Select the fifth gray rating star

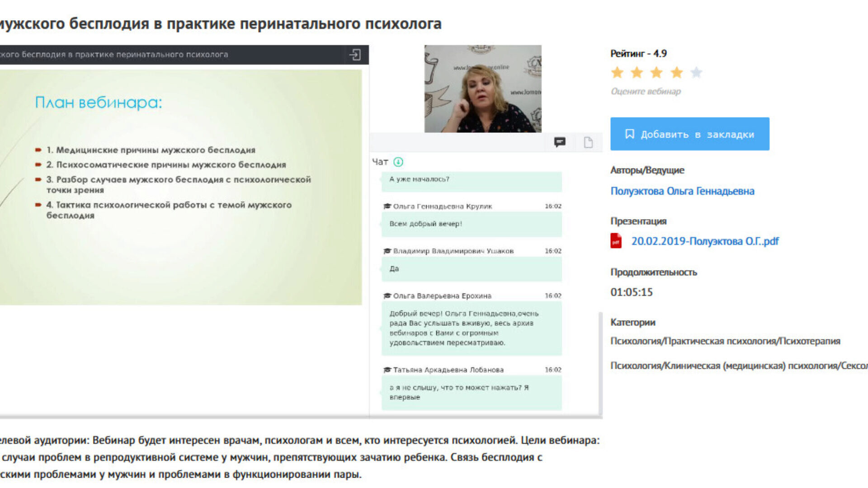point(696,72)
